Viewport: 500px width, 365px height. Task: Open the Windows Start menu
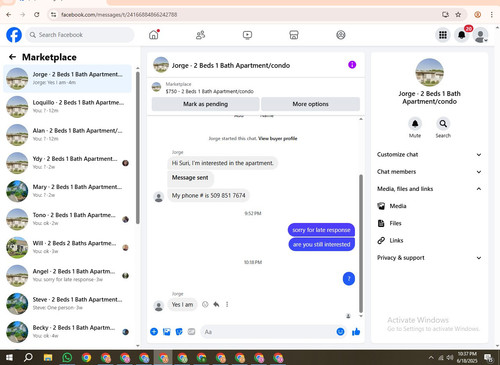(9, 358)
